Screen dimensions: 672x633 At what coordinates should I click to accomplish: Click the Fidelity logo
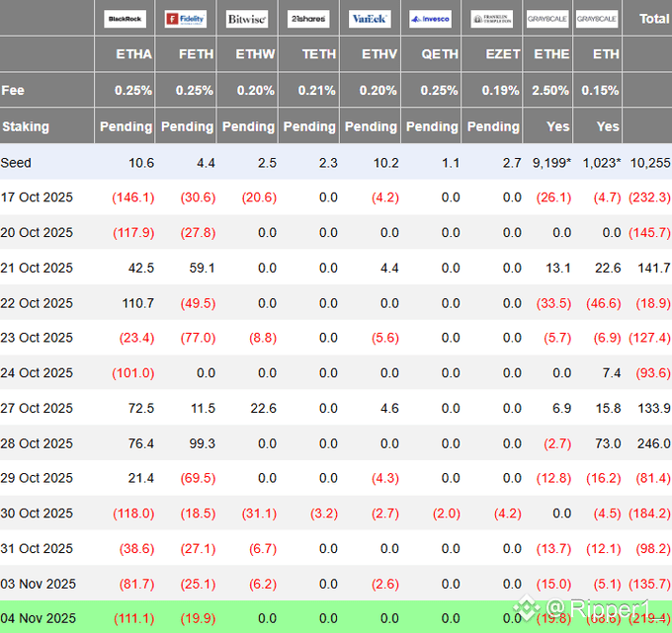click(x=186, y=19)
